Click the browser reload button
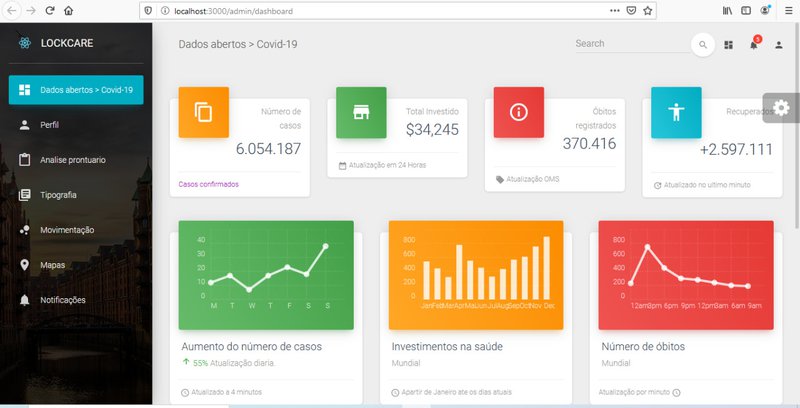 click(x=49, y=10)
